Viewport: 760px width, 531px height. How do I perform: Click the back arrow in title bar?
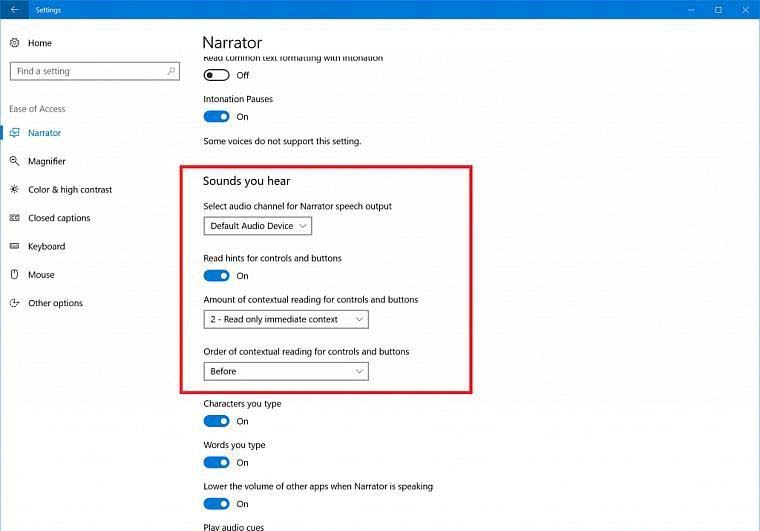14,9
